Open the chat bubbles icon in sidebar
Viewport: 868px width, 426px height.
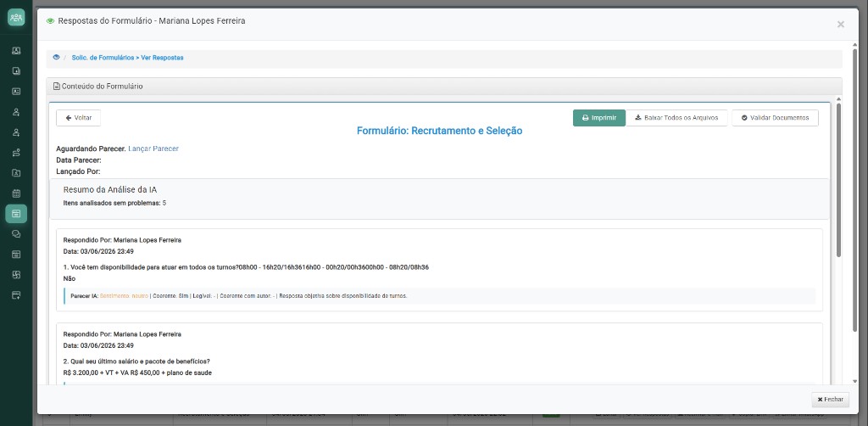pyautogui.click(x=16, y=233)
